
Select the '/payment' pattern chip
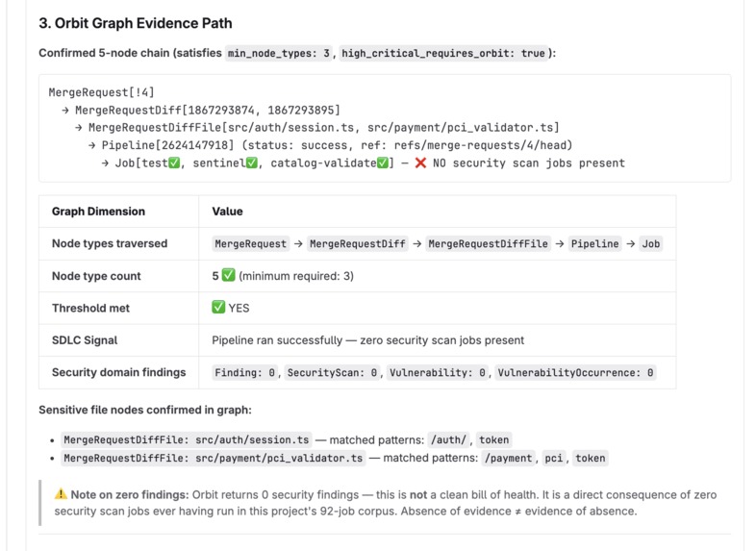click(x=508, y=458)
